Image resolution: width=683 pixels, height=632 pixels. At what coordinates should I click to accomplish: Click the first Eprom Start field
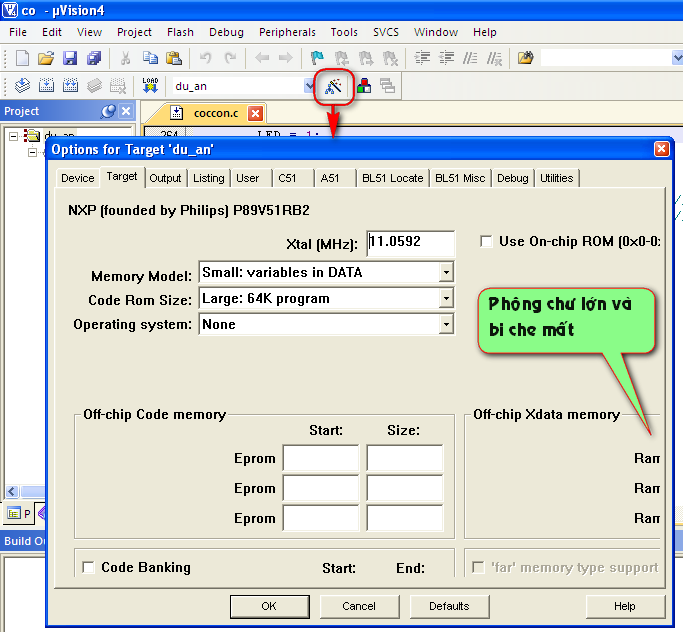pyautogui.click(x=321, y=458)
